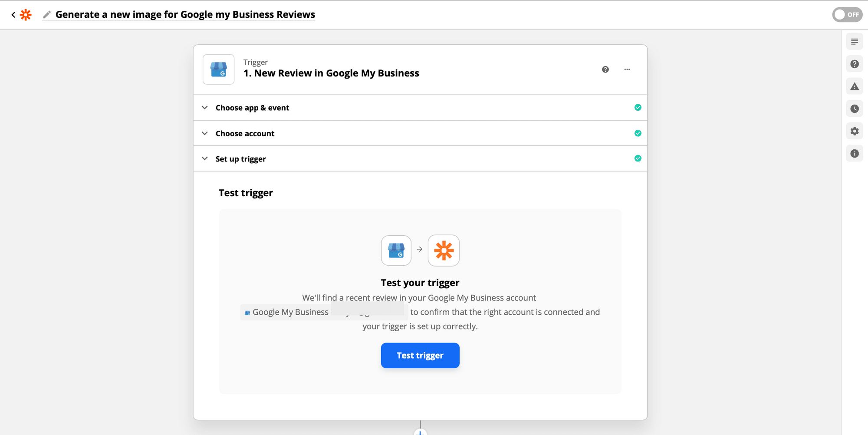Add a step with plus button
868x435 pixels.
tap(420, 432)
